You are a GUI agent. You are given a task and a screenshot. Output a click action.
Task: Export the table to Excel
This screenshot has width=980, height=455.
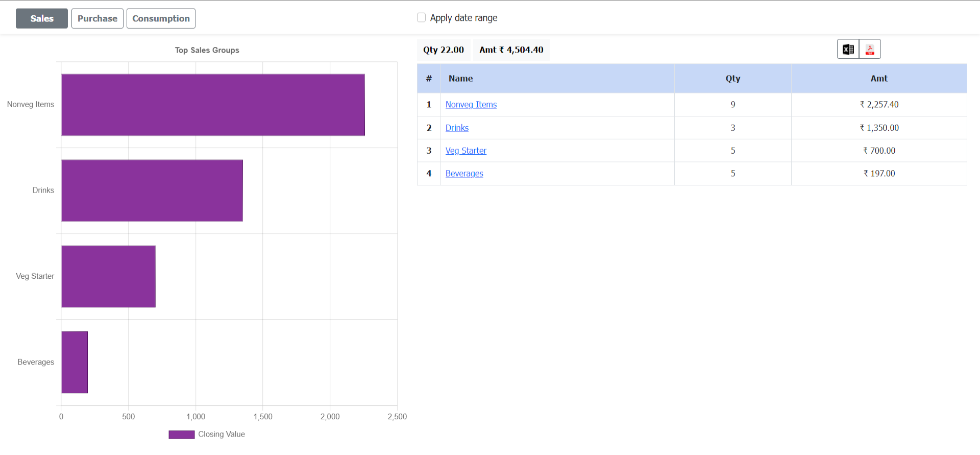tap(848, 50)
